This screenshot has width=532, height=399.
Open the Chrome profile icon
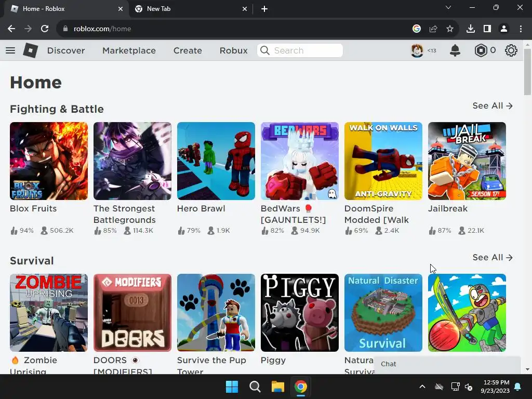(504, 29)
